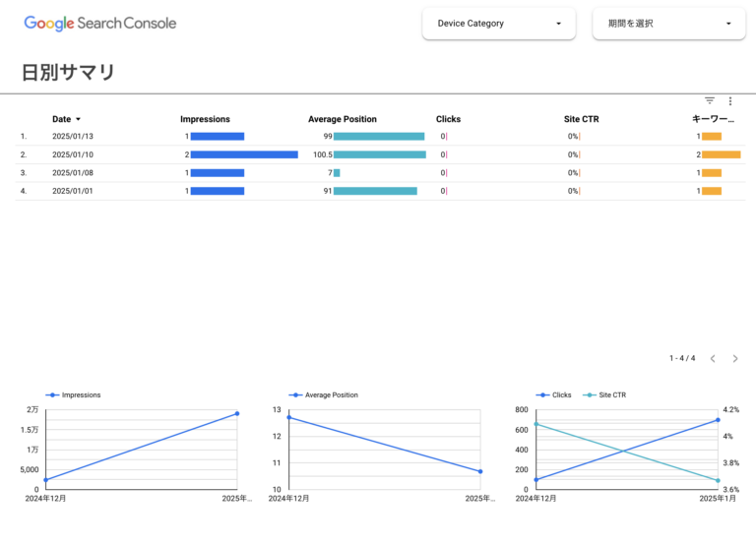
Task: Click the Date column sort arrow
Action: pos(78,119)
